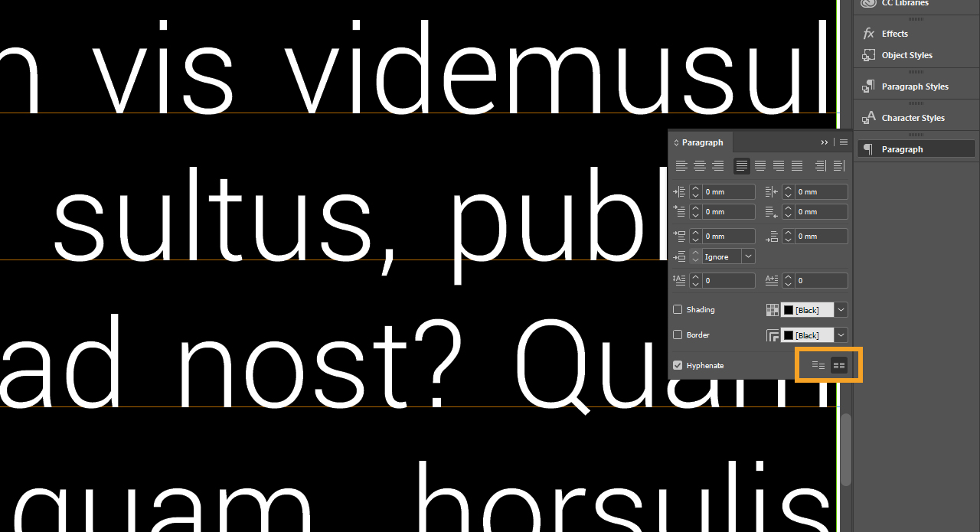This screenshot has width=980, height=532.
Task: Enable Align to Baseline Grid icon
Action: tap(839, 365)
